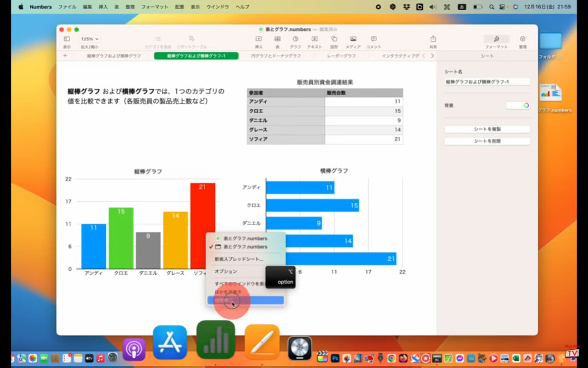Open Dropbox menu bar icon
The width and height of the screenshot is (588, 368).
[406, 7]
